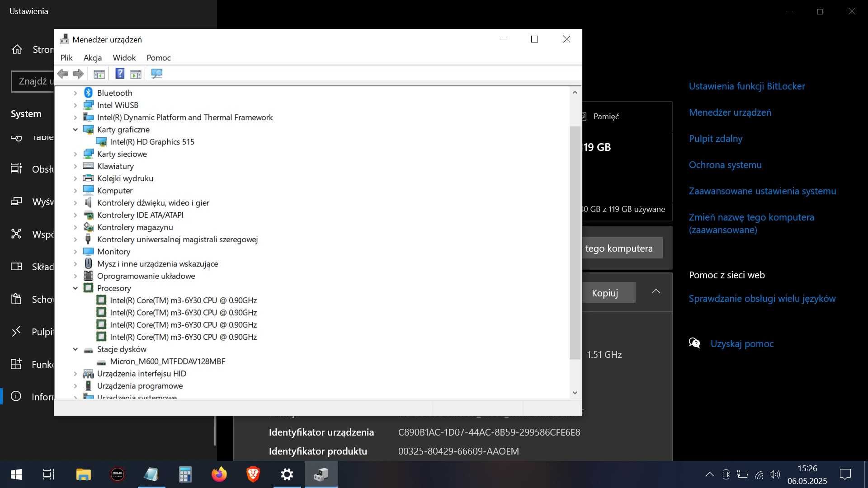Viewport: 868px width, 488px height.
Task: Collapse the section chevron next to Kopiuj
Action: [x=656, y=291]
